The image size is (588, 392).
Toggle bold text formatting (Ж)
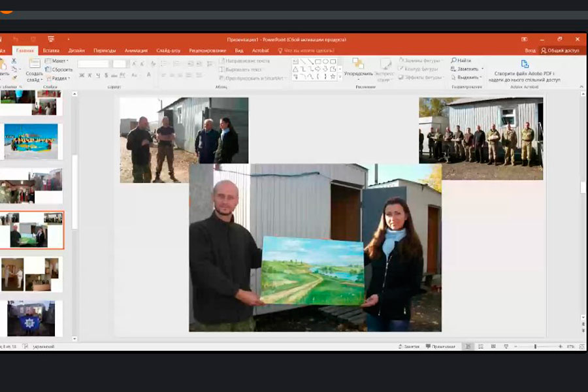tap(82, 76)
